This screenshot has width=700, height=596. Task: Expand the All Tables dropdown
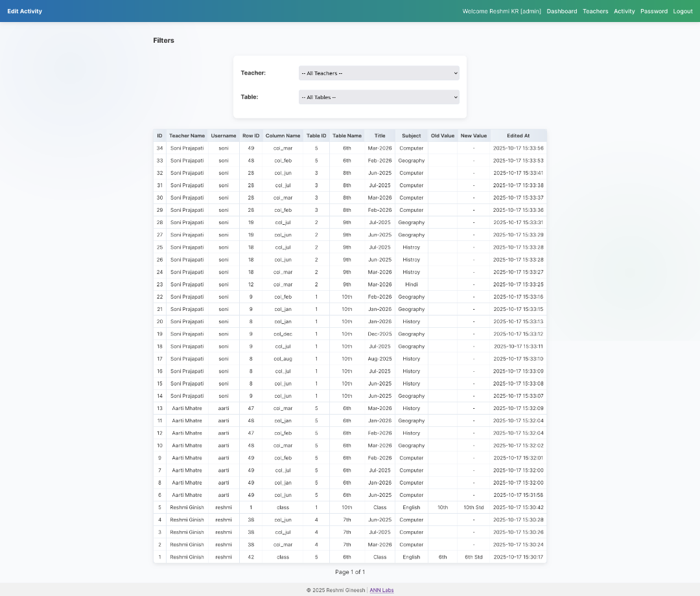click(x=379, y=97)
